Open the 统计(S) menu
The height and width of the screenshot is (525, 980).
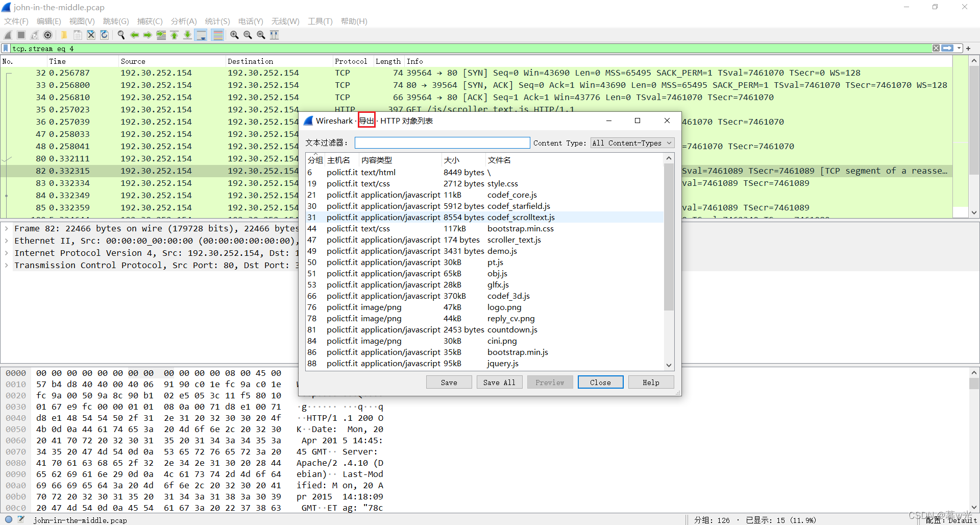point(217,21)
